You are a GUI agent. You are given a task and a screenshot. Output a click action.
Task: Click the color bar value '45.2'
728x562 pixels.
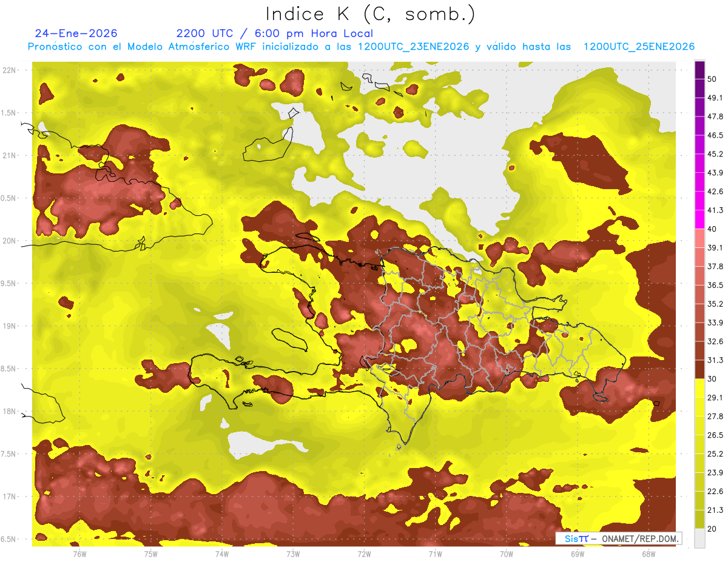point(715,154)
